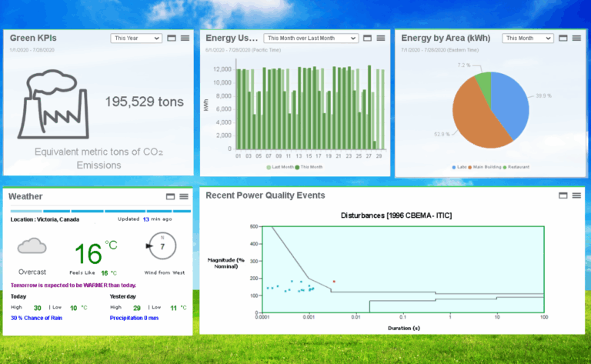Toggle the This Month legend series
The image size is (591, 364).
309,167
